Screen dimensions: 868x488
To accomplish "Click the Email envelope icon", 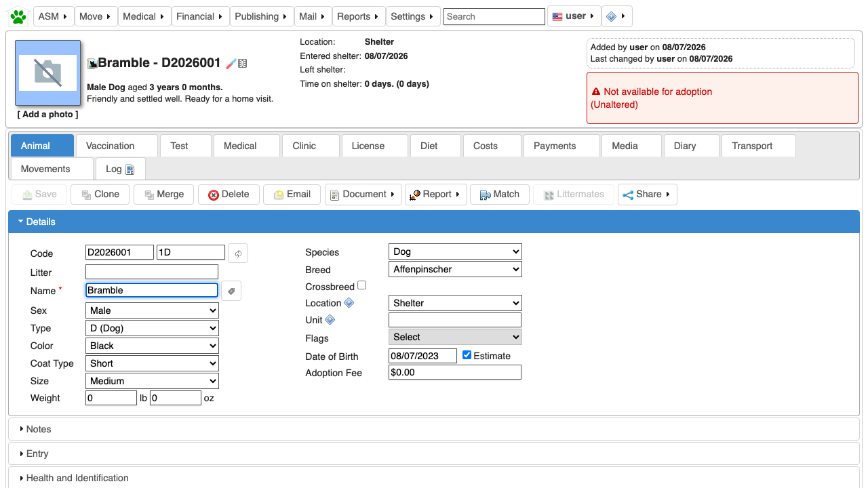I will [279, 195].
